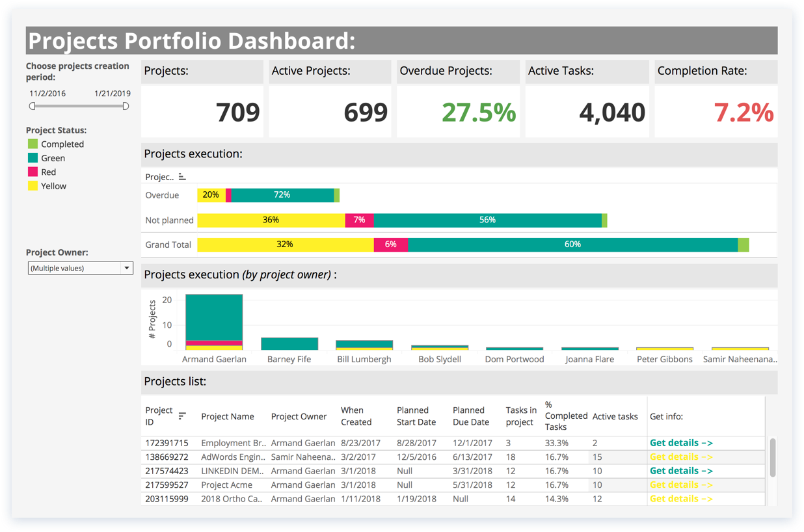
Task: Open Get details for LINKEDIN DEM.. project
Action: 681,471
